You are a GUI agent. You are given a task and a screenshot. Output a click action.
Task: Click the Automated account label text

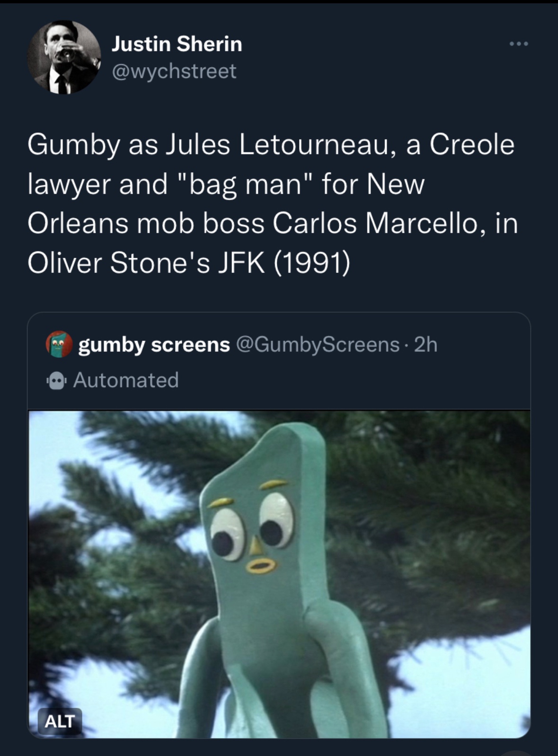(126, 380)
